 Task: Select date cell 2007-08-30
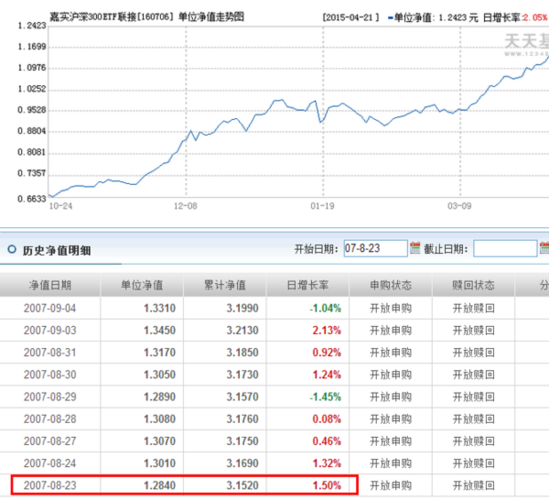(x=50, y=375)
